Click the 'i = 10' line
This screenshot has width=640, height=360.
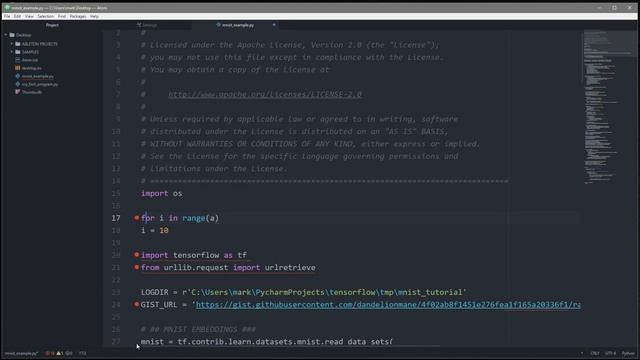pos(155,231)
